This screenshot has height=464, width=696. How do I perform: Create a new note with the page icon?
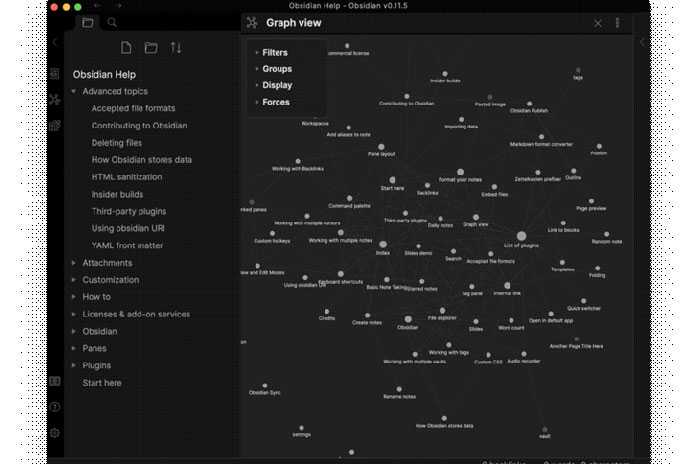pos(126,48)
